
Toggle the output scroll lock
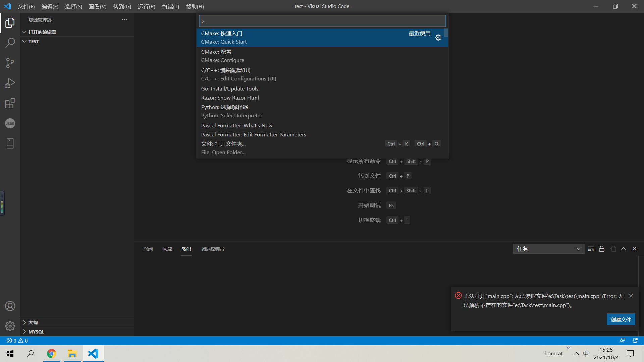click(x=601, y=248)
